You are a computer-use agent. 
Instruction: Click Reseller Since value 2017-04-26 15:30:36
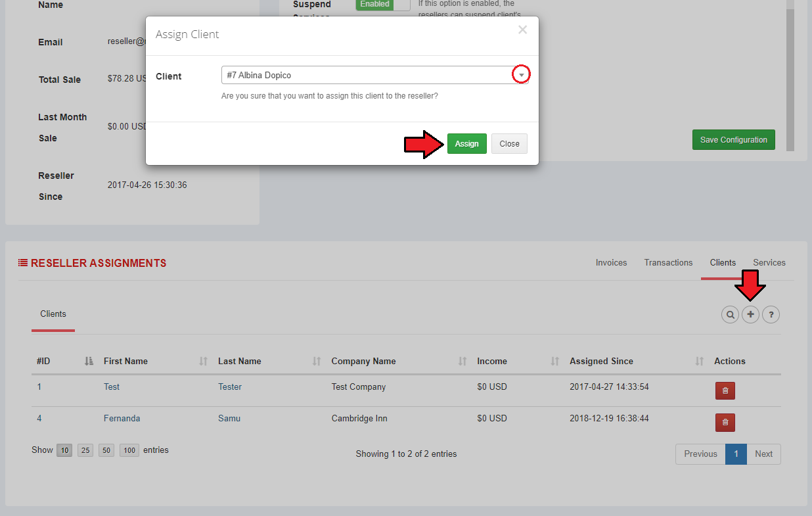tap(147, 185)
